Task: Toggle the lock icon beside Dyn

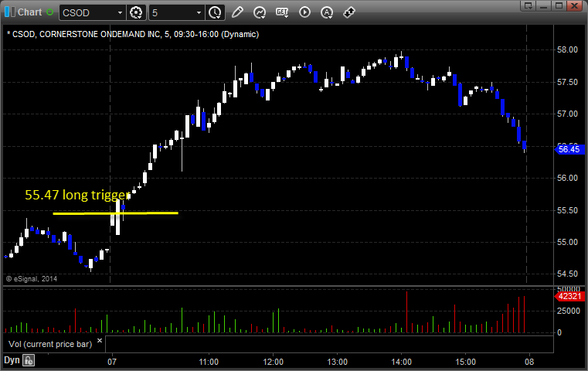Action: coord(29,360)
